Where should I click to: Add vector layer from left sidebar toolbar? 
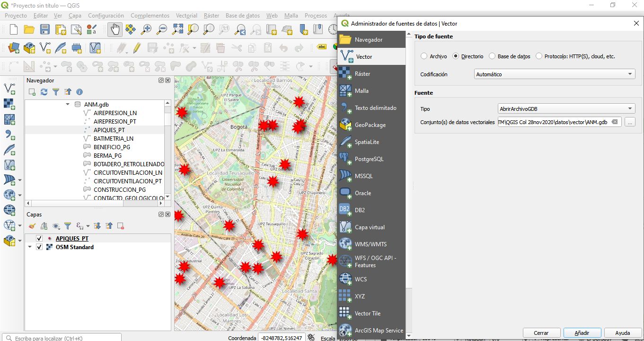pyautogui.click(x=9, y=88)
